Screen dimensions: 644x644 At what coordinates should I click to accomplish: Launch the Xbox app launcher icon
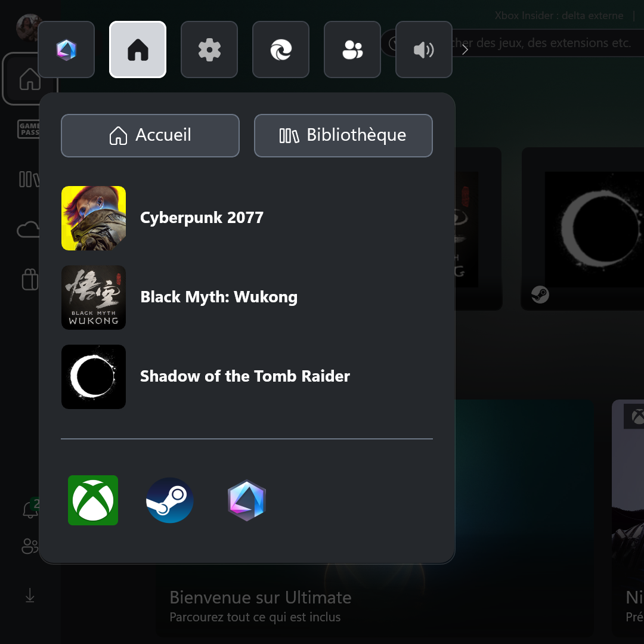(93, 500)
